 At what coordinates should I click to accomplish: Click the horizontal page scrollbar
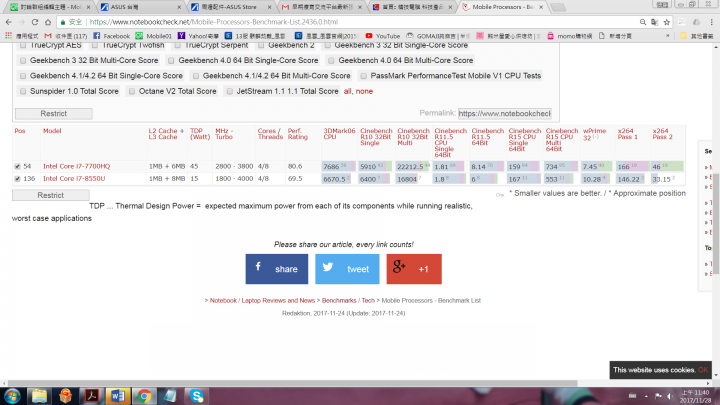(x=292, y=383)
